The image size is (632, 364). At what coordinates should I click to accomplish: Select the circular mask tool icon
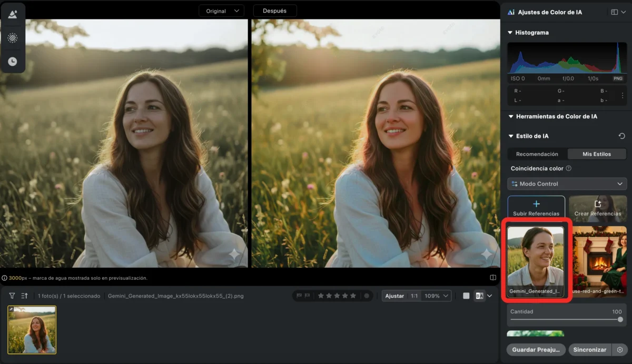coord(13,38)
